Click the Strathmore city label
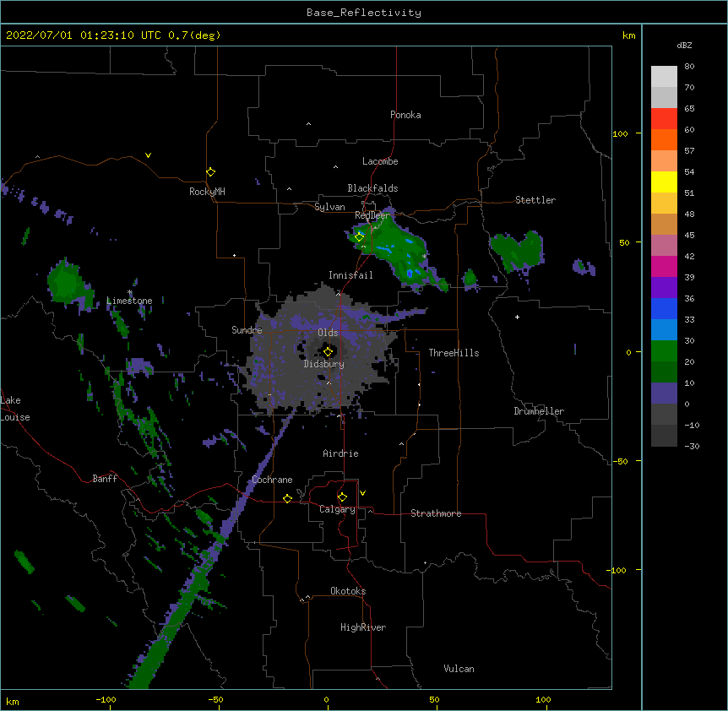728x711 pixels. click(x=436, y=513)
